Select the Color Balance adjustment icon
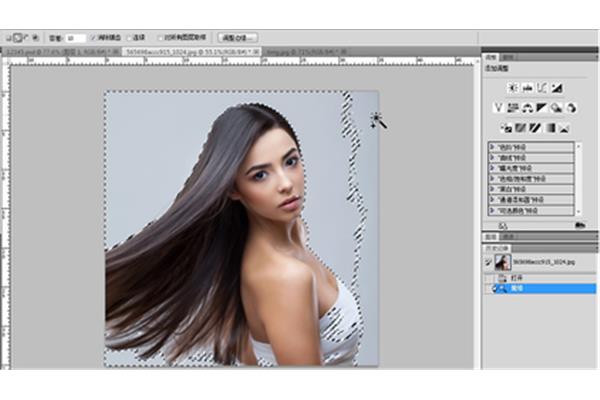The width and height of the screenshot is (600, 400). 527,108
